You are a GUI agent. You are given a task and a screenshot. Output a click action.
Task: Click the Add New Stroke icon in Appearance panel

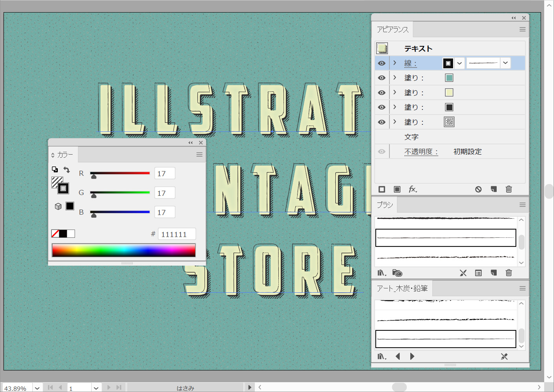click(x=382, y=190)
